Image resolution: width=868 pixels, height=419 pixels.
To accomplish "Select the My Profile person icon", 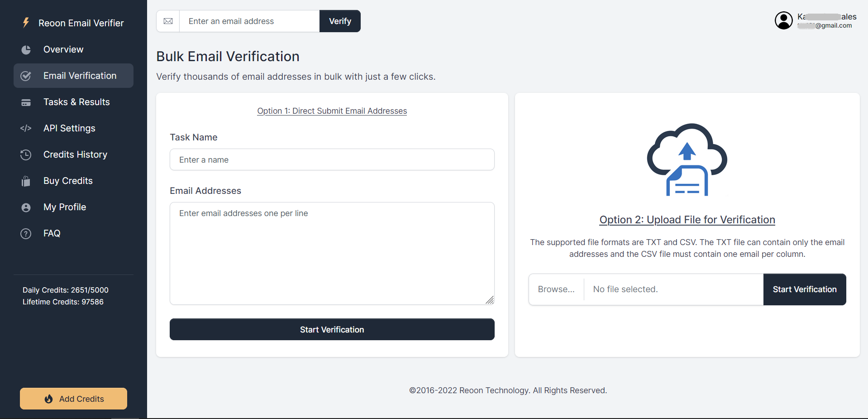I will click(x=26, y=207).
